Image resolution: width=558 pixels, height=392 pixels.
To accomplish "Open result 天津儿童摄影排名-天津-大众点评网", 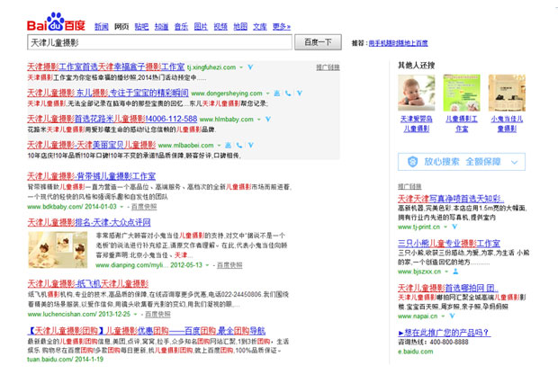I will (89, 222).
